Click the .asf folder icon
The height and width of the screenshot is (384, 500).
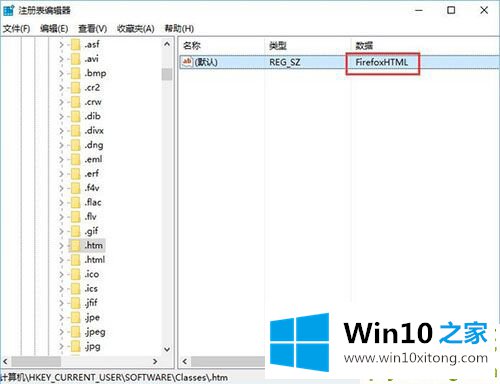click(x=76, y=44)
